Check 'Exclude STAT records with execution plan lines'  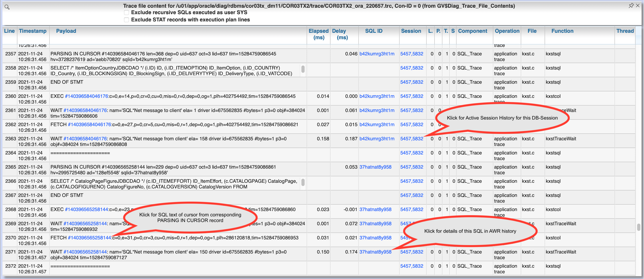click(x=126, y=20)
